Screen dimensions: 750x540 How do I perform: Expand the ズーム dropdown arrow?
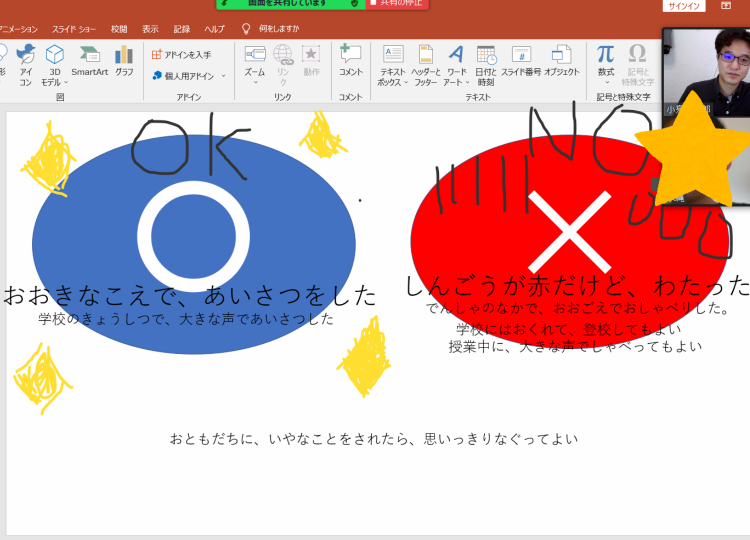coord(255,83)
